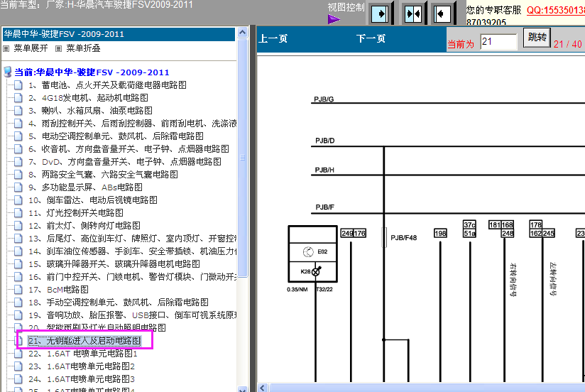585x392 pixels.
Task: Open item 19 音响功放、胎压报警 diagram
Action: point(133,315)
